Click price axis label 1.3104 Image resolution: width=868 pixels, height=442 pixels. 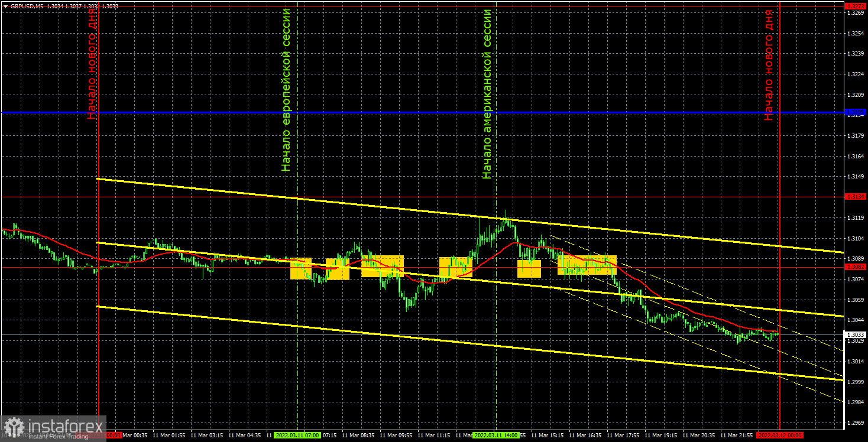pyautogui.click(x=856, y=238)
